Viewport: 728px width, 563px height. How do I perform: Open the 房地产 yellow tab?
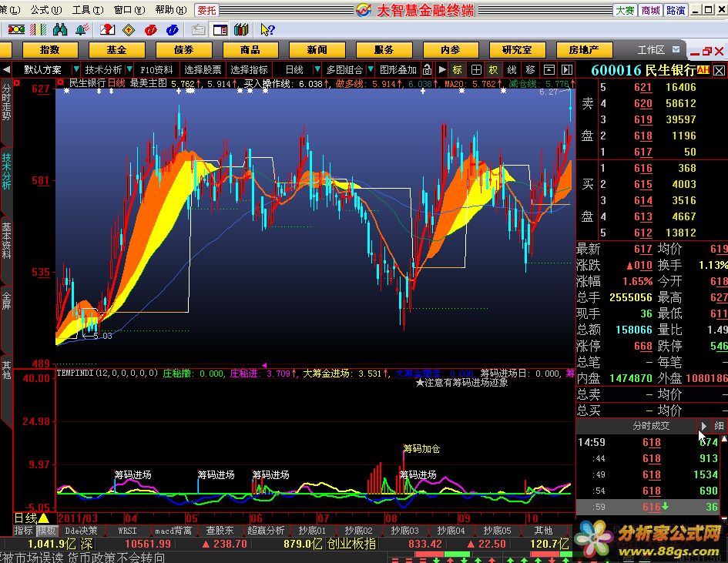point(584,49)
